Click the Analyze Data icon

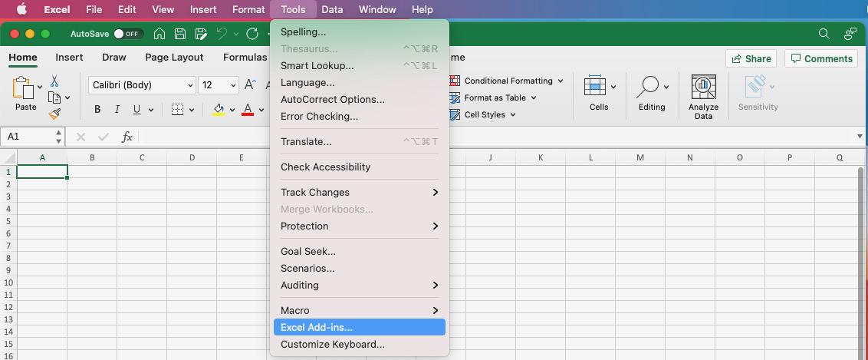tap(703, 97)
